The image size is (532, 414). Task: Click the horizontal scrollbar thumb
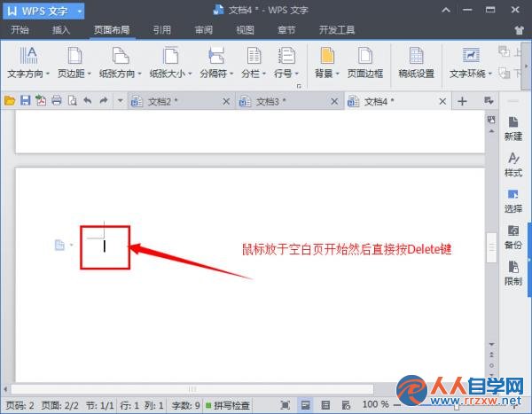click(x=192, y=389)
